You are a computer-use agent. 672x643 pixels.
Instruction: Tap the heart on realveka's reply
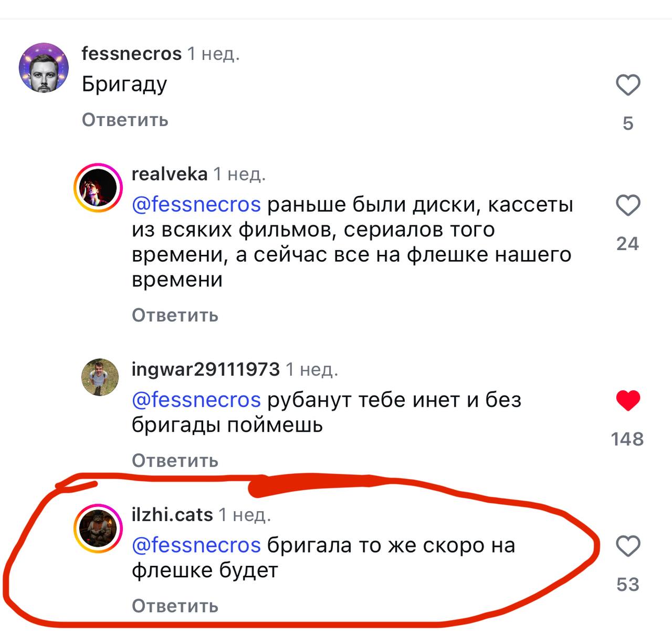628,205
